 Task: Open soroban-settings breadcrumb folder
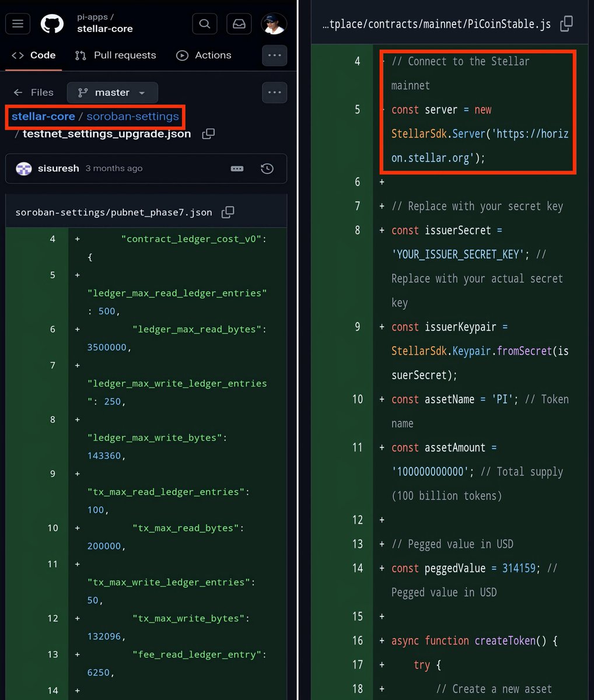pyautogui.click(x=132, y=116)
